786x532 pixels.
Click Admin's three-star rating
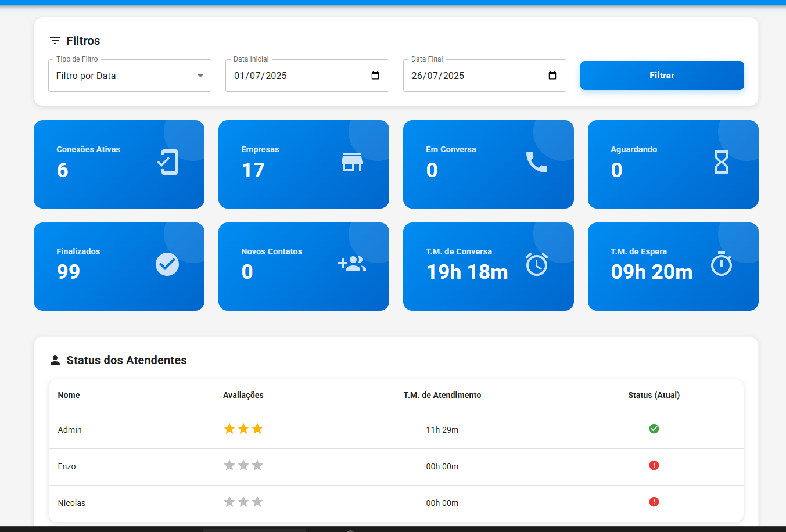tap(243, 429)
